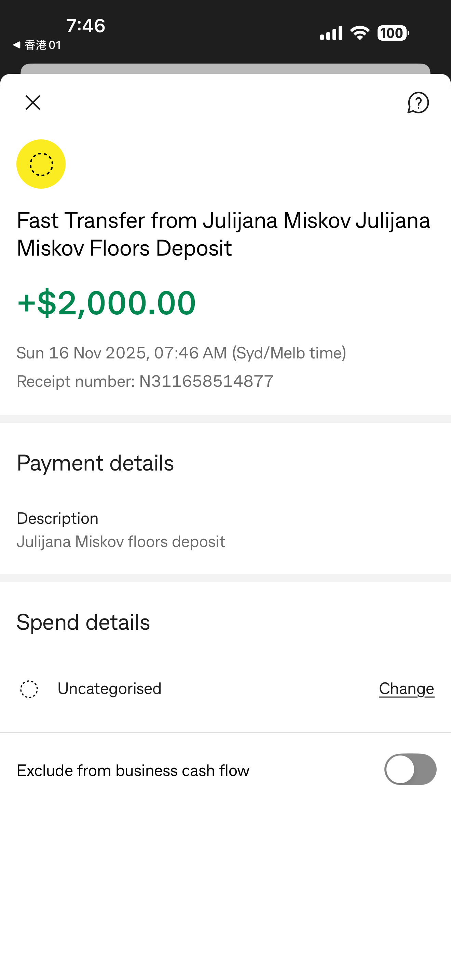Tap the battery indicator showing 100
Image resolution: width=451 pixels, height=980 pixels.
pos(393,33)
